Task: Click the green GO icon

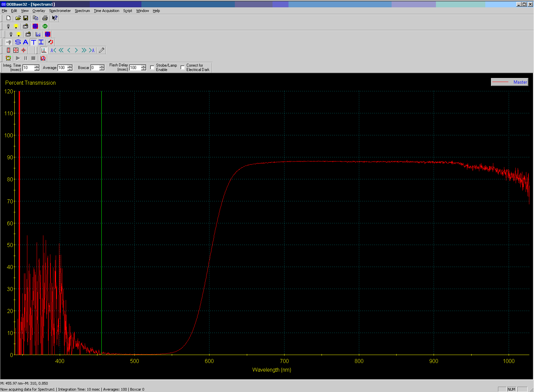Action: 45,26
